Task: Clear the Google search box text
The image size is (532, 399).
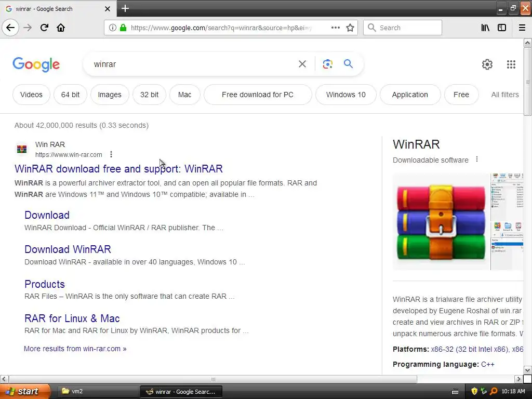Action: [302, 64]
